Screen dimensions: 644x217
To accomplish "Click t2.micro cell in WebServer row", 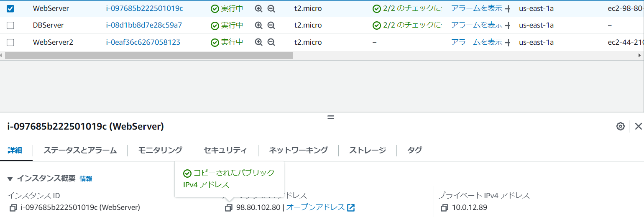I will point(308,8).
